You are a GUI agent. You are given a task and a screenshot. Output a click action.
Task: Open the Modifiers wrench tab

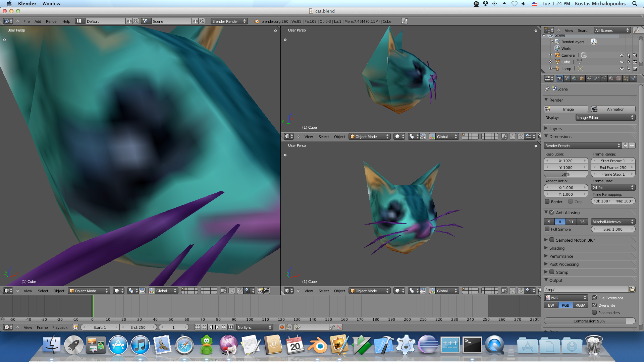[x=596, y=78]
